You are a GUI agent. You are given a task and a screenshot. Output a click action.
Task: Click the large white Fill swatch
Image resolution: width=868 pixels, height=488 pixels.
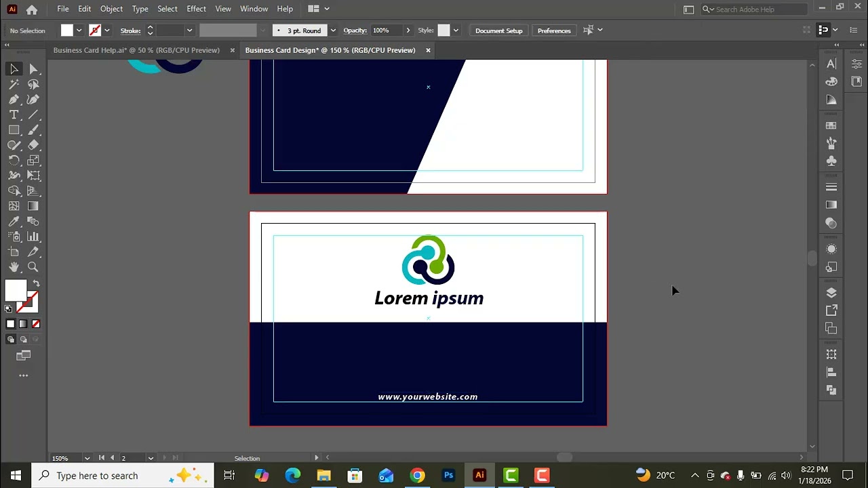tap(16, 290)
